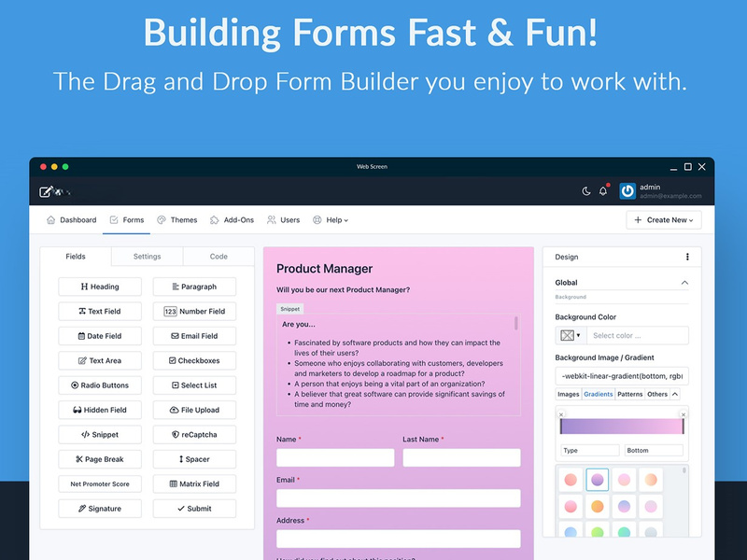Open the Background Color swatch dropdown arrow
The image size is (747, 560).
coord(580,334)
